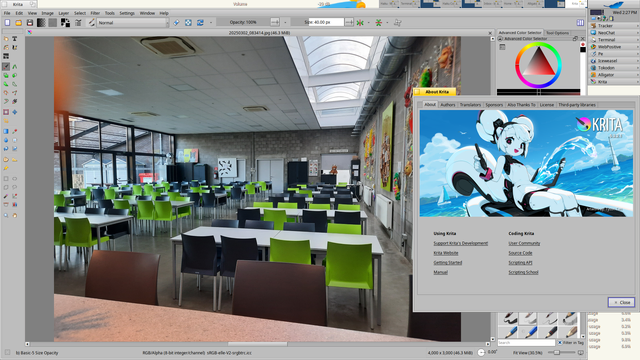This screenshot has height=360, width=640.
Task: Toggle horizontal mirror tool
Action: coord(360,23)
